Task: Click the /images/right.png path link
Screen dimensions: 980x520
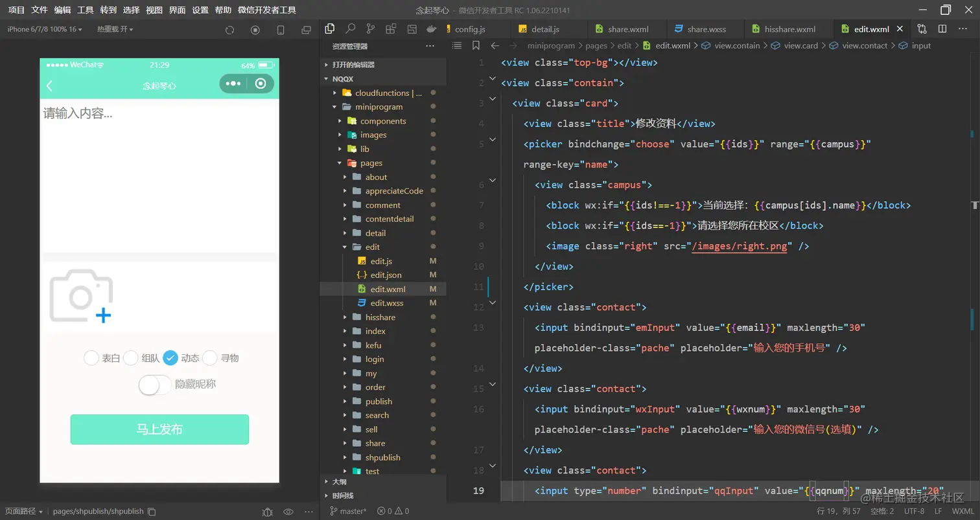Action: coord(740,246)
